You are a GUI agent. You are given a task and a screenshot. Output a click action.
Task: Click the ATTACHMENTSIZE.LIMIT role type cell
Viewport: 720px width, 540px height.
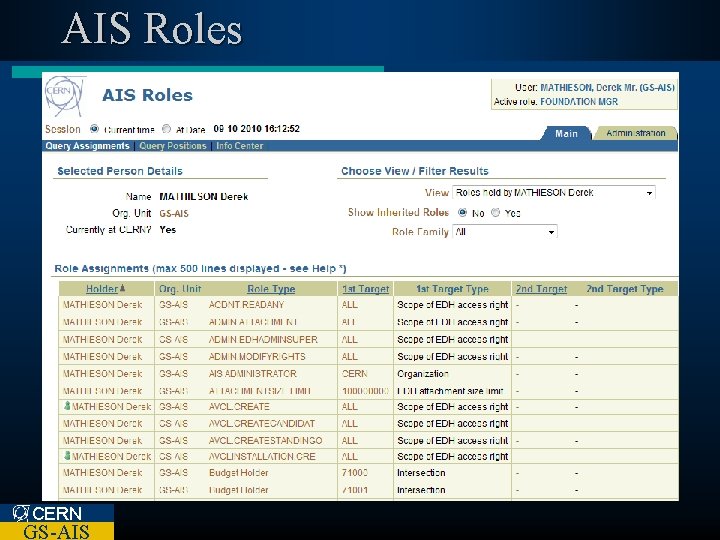click(260, 391)
